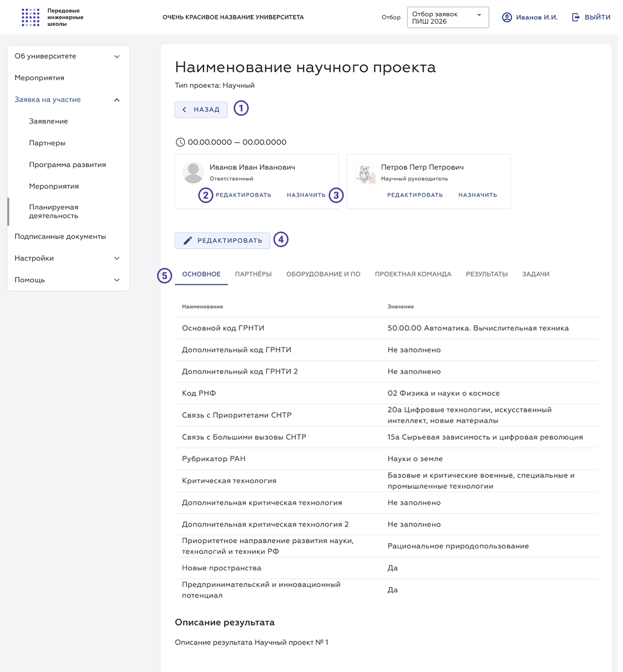
Task: Click the back chevron icon on Назад
Action: tap(184, 109)
